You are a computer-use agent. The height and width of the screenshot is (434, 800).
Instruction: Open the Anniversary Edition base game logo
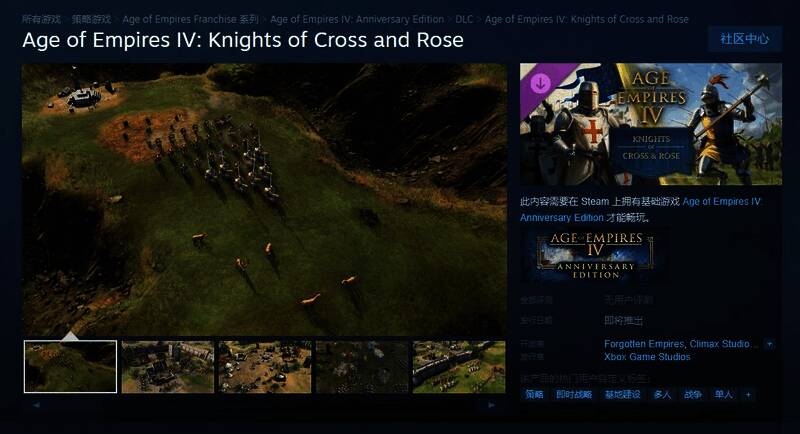click(595, 256)
